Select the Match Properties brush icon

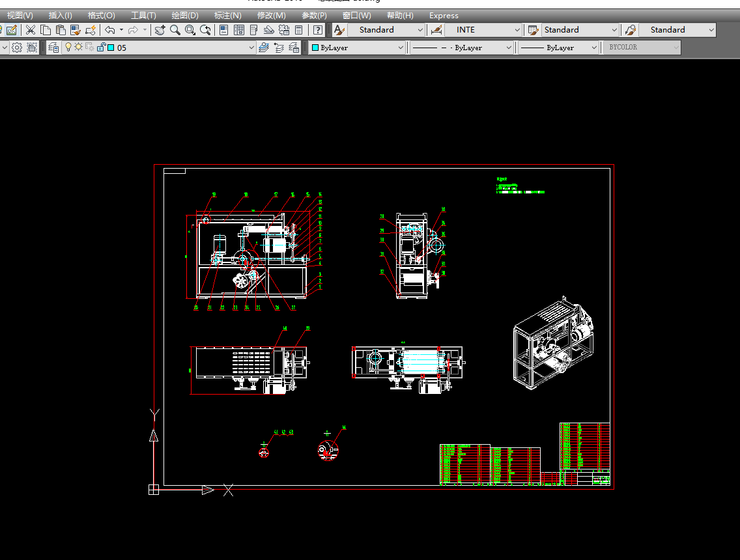[x=76, y=30]
